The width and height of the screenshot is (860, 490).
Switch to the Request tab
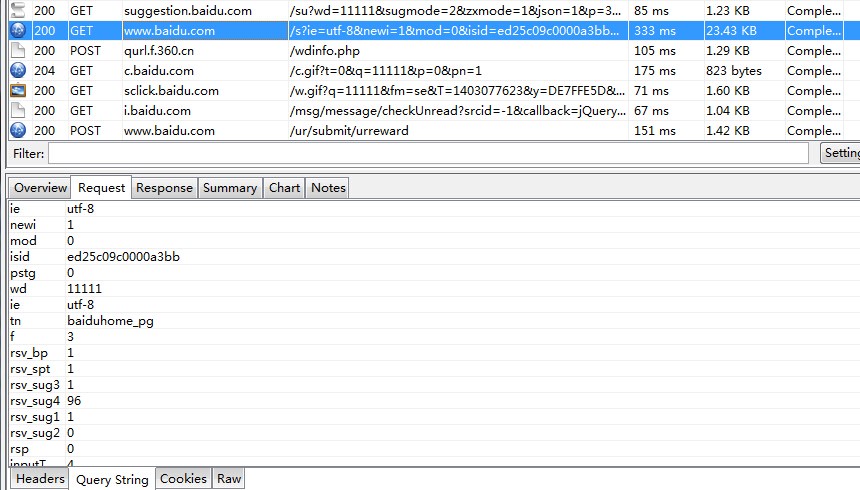(x=101, y=188)
